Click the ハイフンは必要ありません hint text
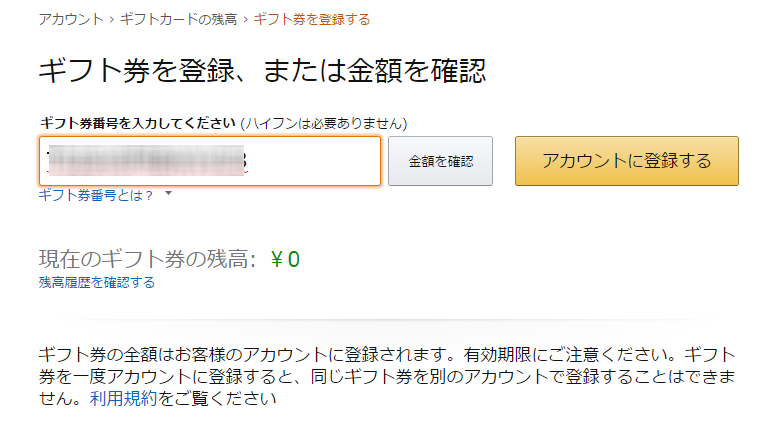This screenshot has width=764, height=428. pos(323,123)
